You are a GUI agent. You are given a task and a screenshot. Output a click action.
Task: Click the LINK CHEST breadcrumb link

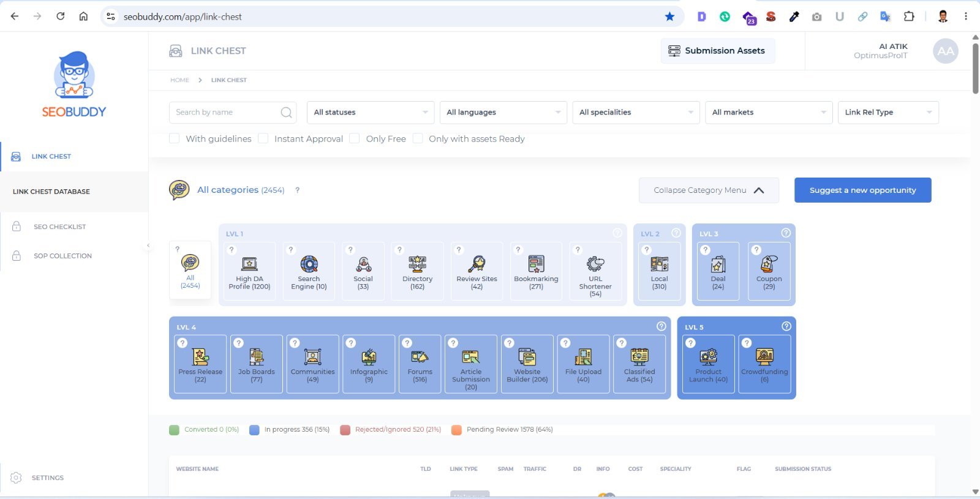tap(229, 80)
